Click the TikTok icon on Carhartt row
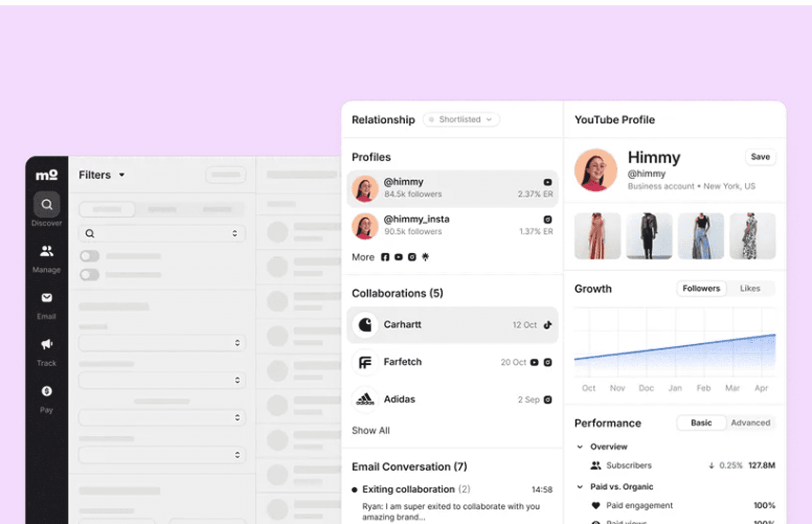 548,325
